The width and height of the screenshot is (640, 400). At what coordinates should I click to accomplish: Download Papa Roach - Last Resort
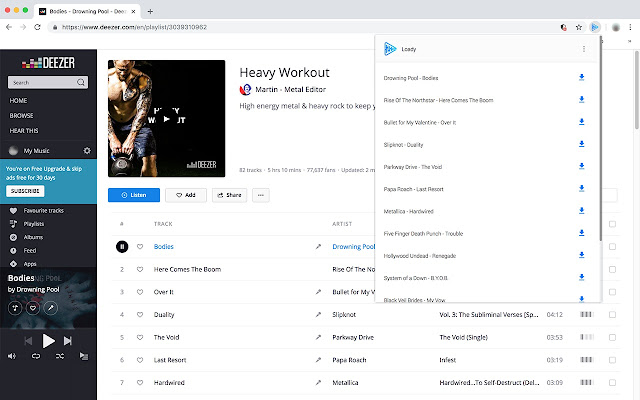pyautogui.click(x=582, y=189)
